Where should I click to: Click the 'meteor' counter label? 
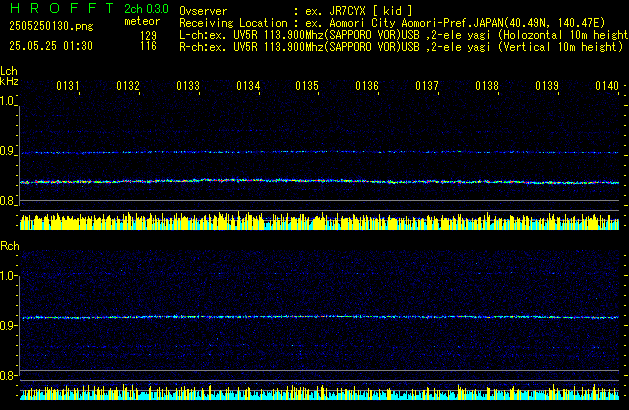142,21
